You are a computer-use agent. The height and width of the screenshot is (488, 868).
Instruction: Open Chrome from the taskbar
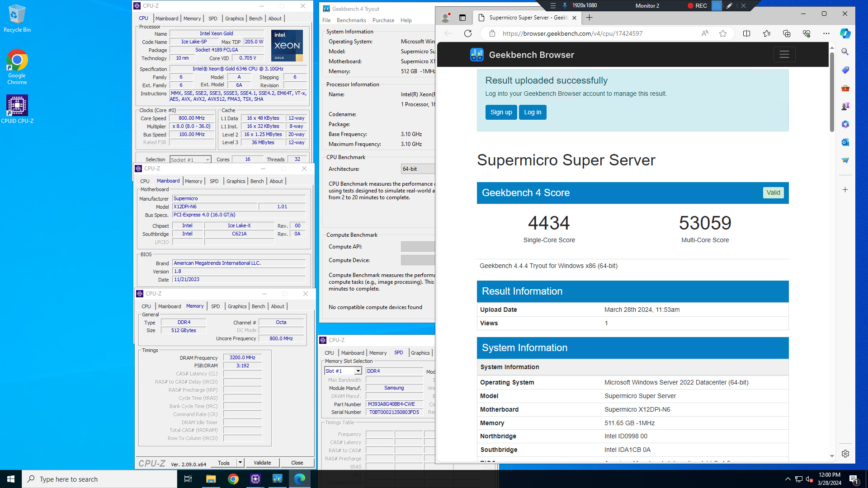coord(233,479)
